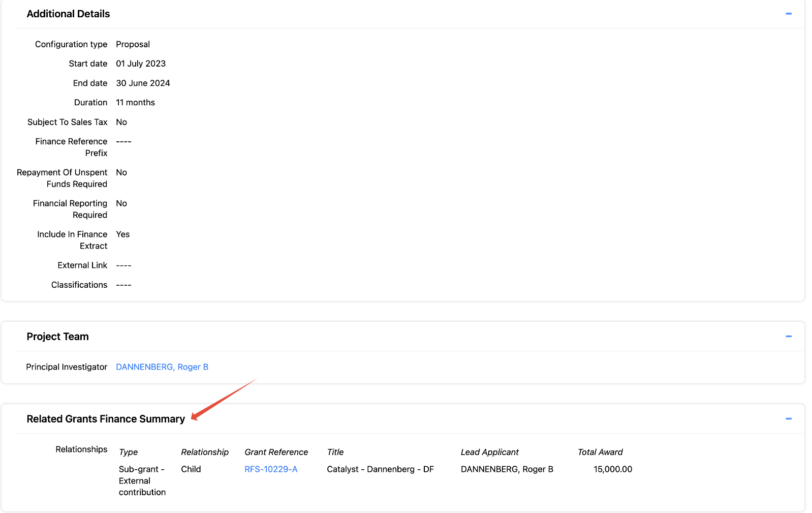Click the 15,000.00 total award amount

612,469
